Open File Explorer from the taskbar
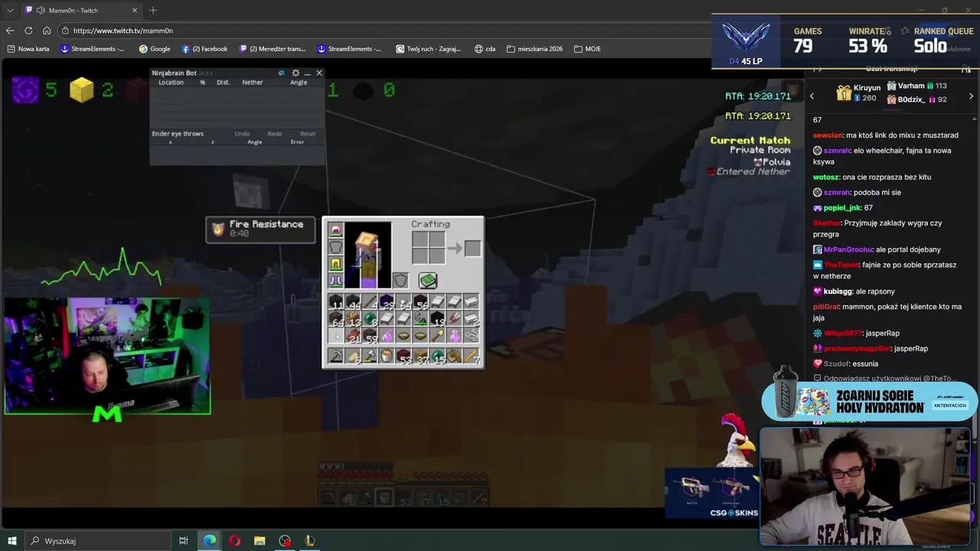The height and width of the screenshot is (551, 980). click(x=260, y=541)
